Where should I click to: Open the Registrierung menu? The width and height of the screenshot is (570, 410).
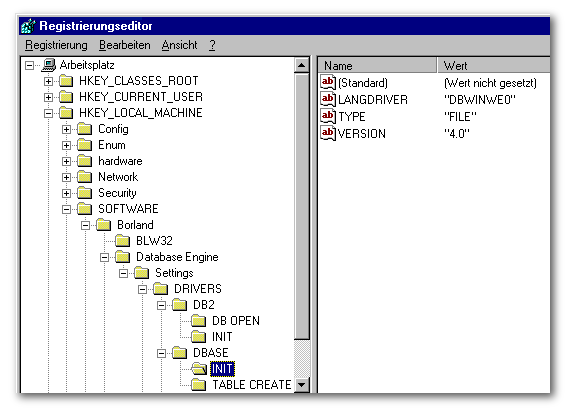click(56, 45)
